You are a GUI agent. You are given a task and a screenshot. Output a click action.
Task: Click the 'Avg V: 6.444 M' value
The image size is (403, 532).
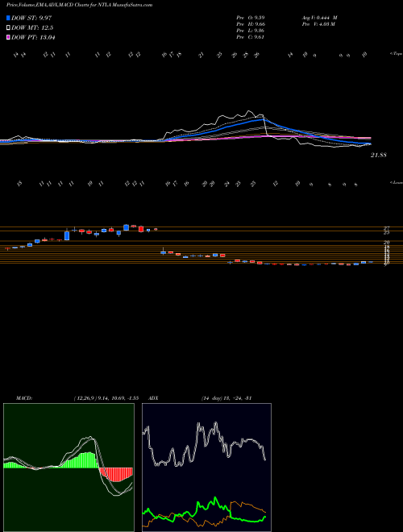point(319,18)
